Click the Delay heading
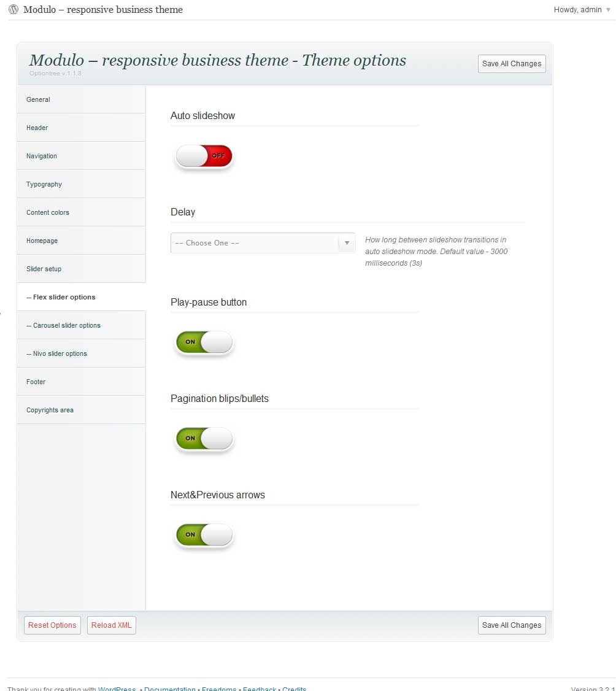Image resolution: width=616 pixels, height=691 pixels. (x=183, y=212)
